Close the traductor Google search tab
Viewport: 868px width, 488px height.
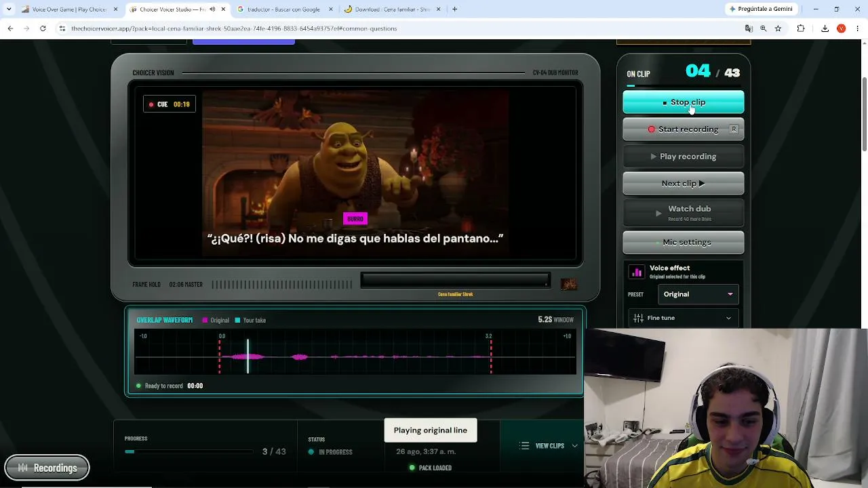(332, 9)
